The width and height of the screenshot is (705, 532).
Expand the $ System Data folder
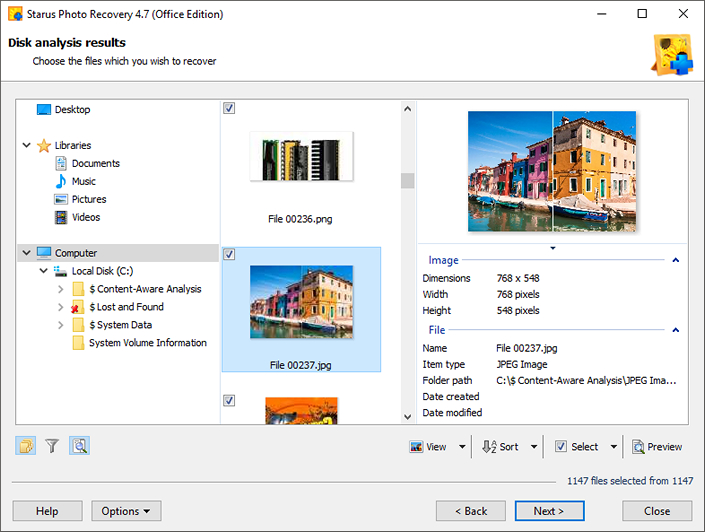click(x=61, y=325)
